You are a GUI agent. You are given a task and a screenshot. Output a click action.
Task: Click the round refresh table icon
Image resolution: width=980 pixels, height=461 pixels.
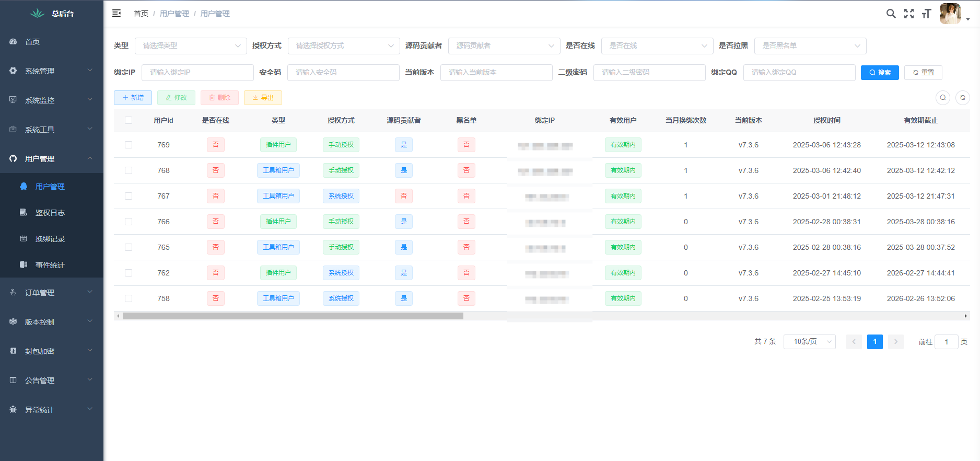tap(962, 98)
